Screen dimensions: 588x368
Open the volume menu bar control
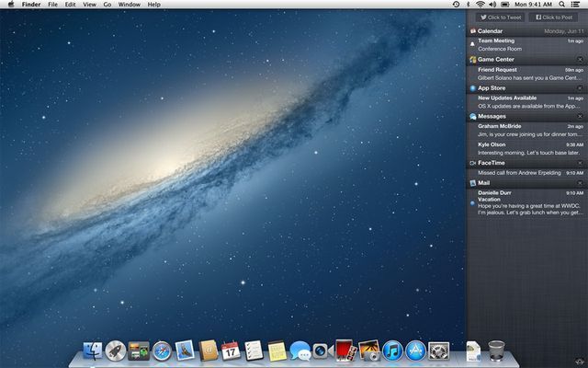tap(492, 5)
